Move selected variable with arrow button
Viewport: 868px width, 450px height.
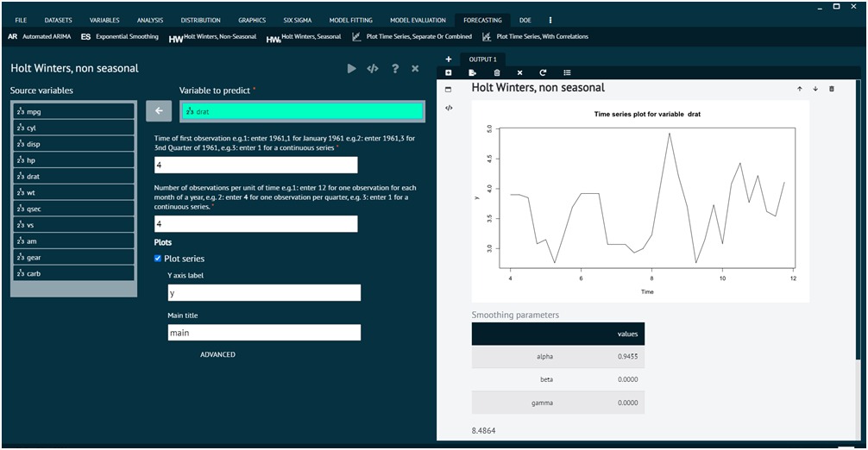(x=159, y=110)
